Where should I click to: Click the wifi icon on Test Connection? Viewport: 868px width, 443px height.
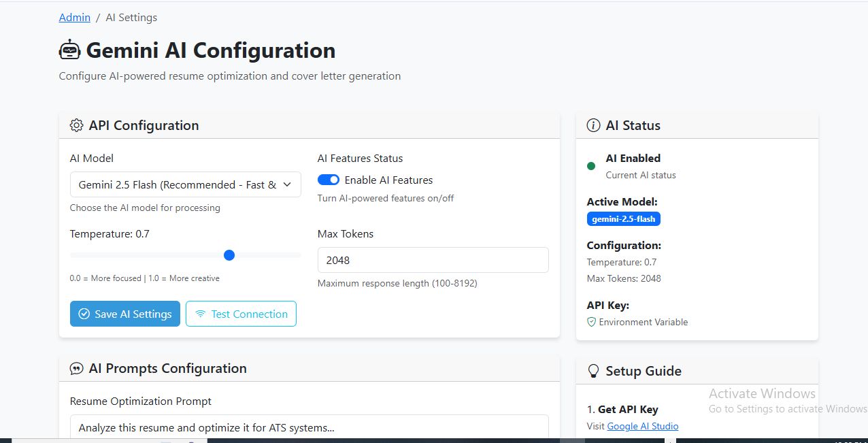pyautogui.click(x=200, y=314)
